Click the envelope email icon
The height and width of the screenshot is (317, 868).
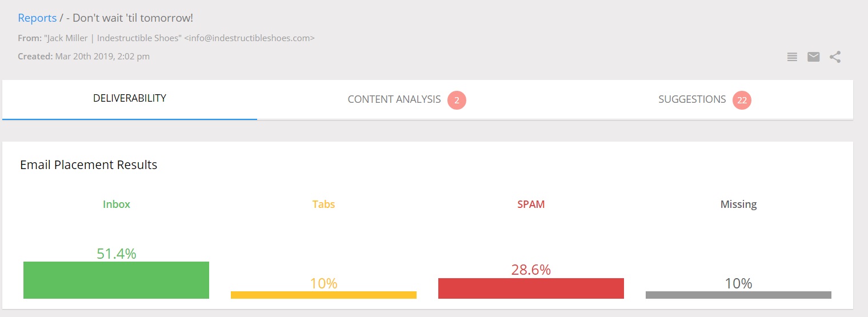click(x=814, y=57)
